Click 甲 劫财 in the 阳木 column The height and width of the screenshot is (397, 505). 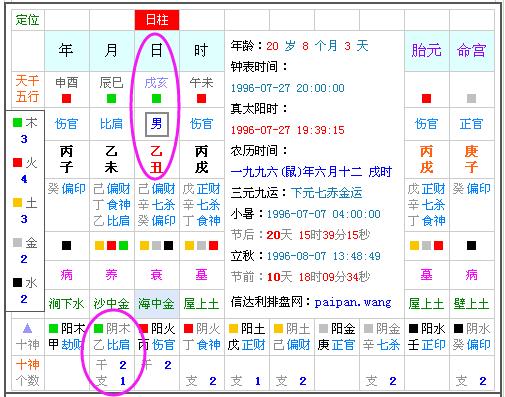(67, 344)
